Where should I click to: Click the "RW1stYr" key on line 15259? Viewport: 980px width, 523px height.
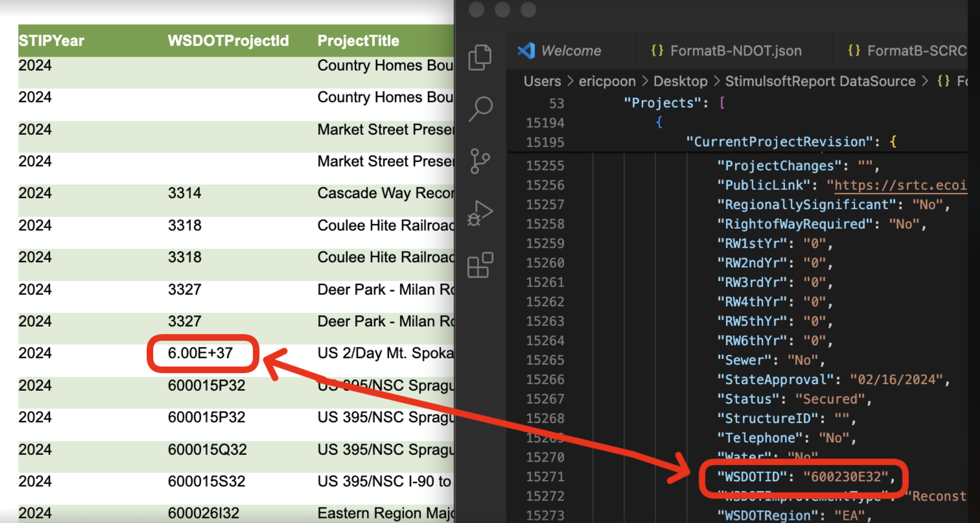pyautogui.click(x=752, y=243)
